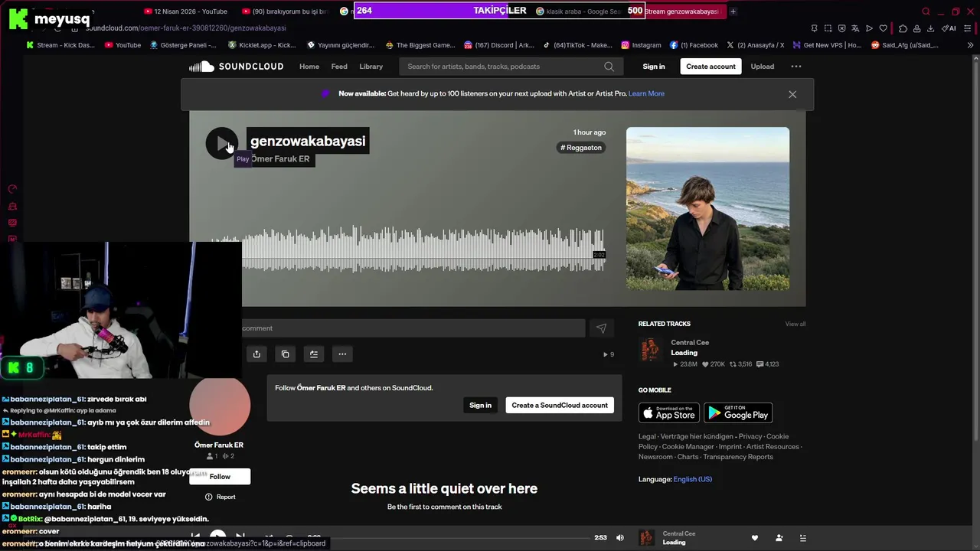Click browser heart favorites icon
The image size is (980, 551).
883,28
